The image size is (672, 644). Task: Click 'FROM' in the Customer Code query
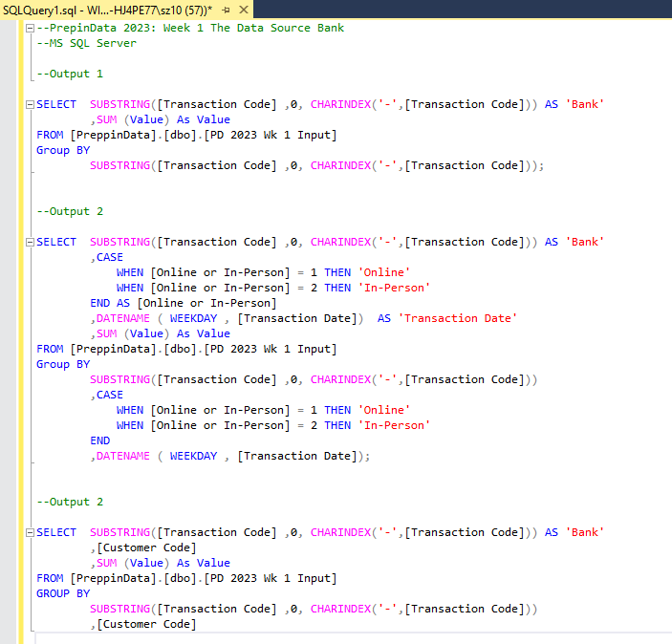[x=50, y=578]
